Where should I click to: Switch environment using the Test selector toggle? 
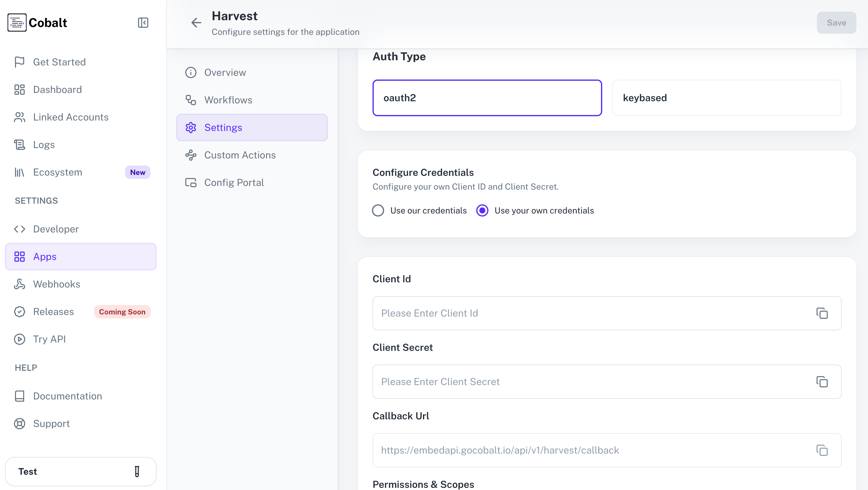click(137, 471)
